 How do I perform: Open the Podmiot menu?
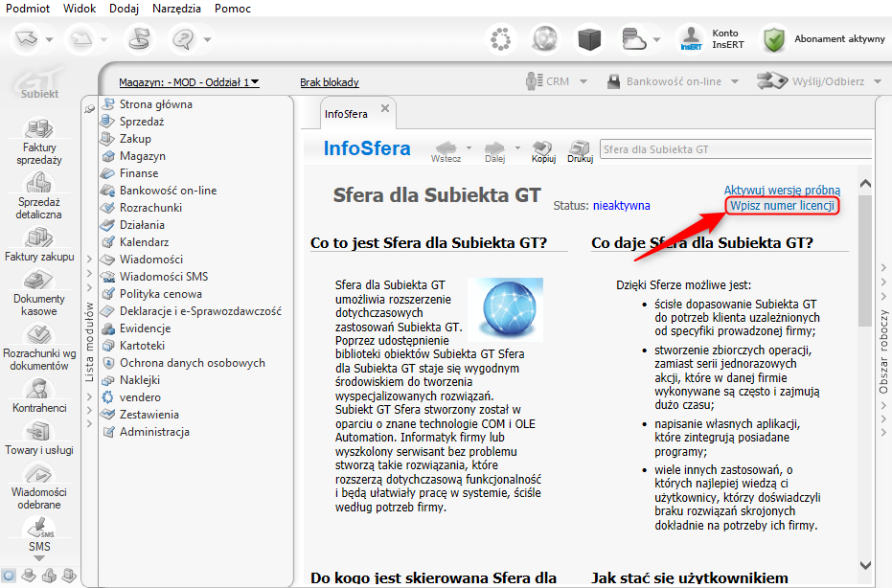tap(28, 9)
